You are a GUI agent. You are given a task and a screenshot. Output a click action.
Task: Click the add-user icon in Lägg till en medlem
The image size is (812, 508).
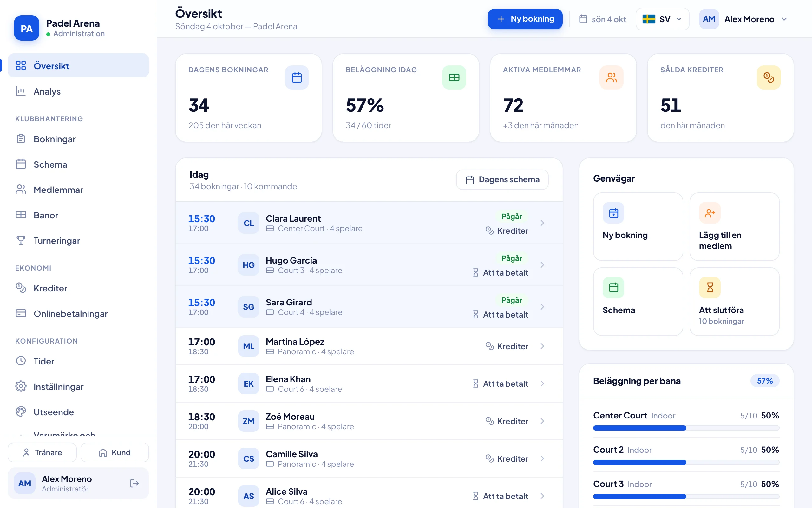click(x=710, y=213)
